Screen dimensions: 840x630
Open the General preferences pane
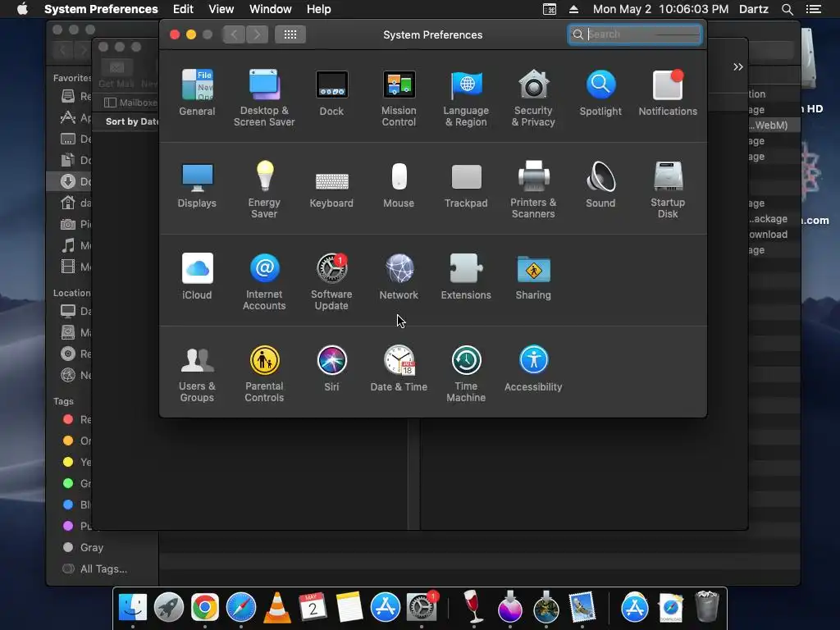[x=197, y=93]
